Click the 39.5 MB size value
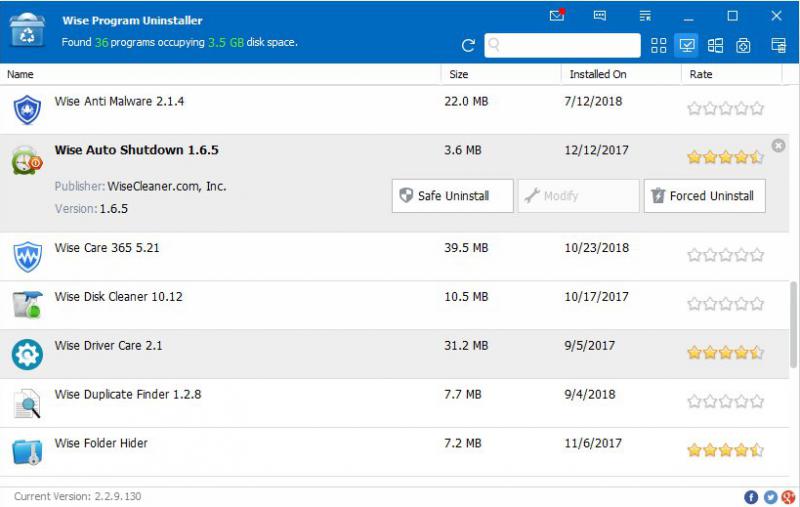Viewport: 800px width, 507px height. coord(466,248)
